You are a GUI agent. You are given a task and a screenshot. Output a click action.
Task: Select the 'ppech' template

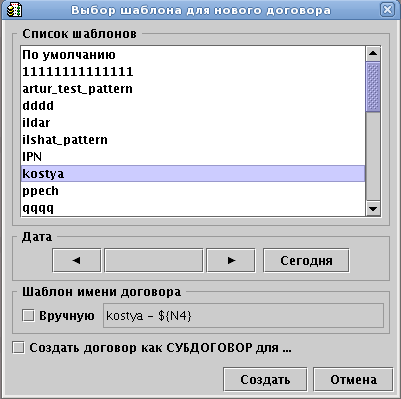click(x=193, y=191)
